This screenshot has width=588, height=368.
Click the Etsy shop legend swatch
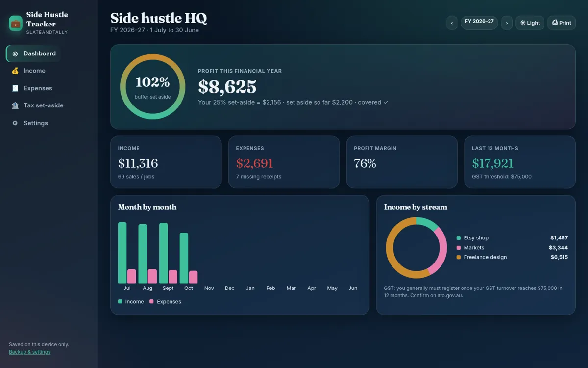tap(459, 238)
